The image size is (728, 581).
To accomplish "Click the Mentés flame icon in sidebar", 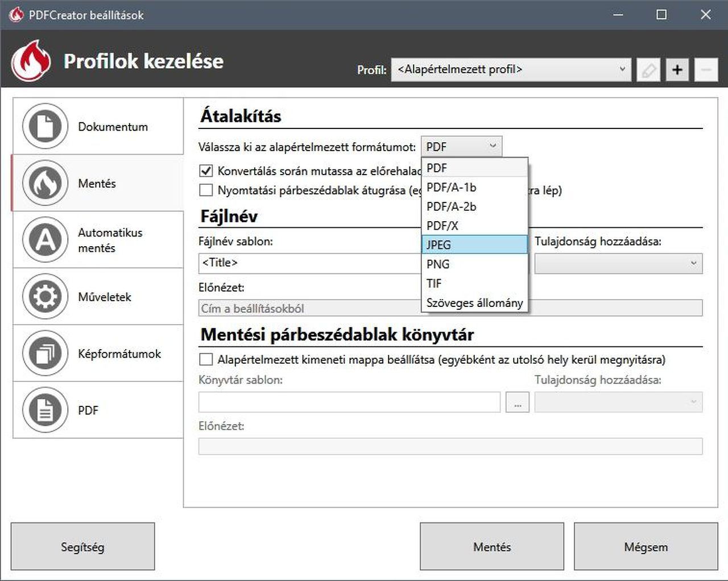I will point(45,183).
